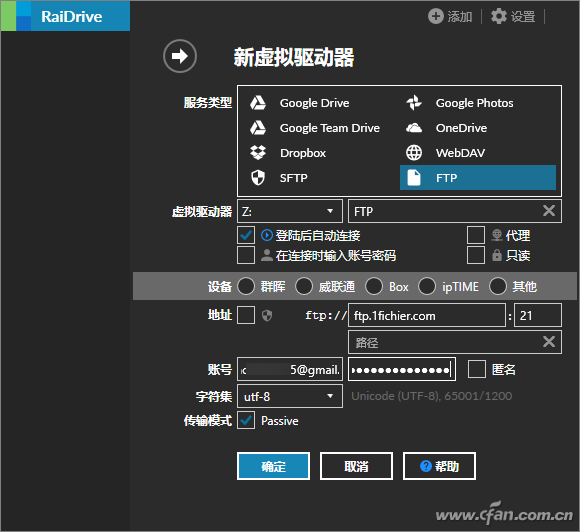580x532 pixels.
Task: Click the RaiDrive logo icon
Action: point(16,16)
